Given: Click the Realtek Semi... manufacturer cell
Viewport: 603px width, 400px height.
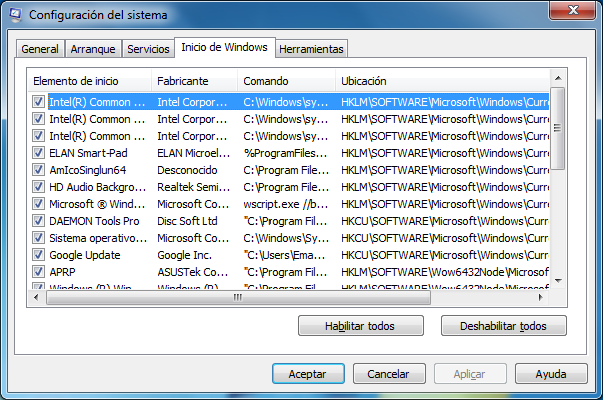Looking at the screenshot, I should (193, 187).
